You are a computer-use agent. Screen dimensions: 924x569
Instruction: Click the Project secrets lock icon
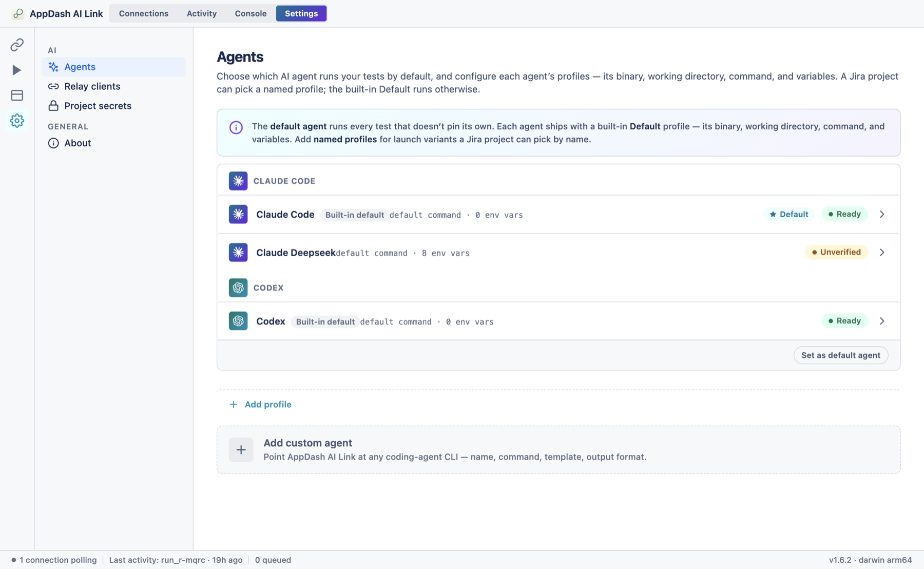[x=53, y=106]
